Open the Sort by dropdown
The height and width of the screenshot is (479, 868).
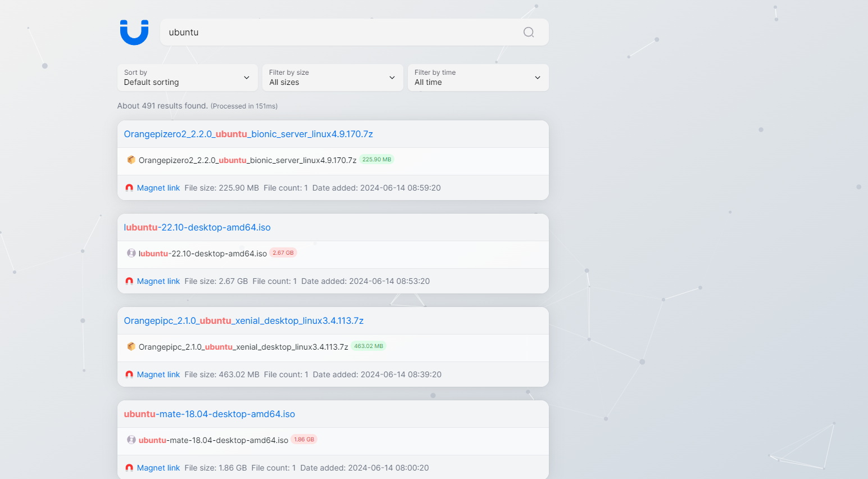187,78
